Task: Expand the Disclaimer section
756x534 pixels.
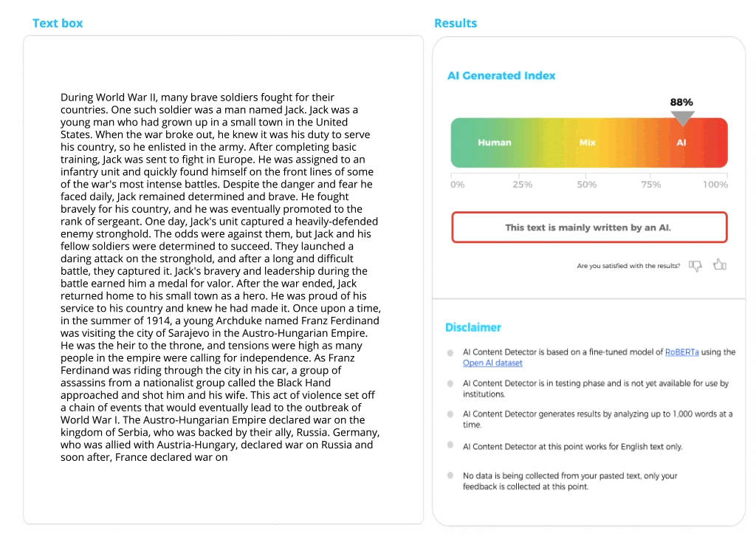Action: coord(473,327)
